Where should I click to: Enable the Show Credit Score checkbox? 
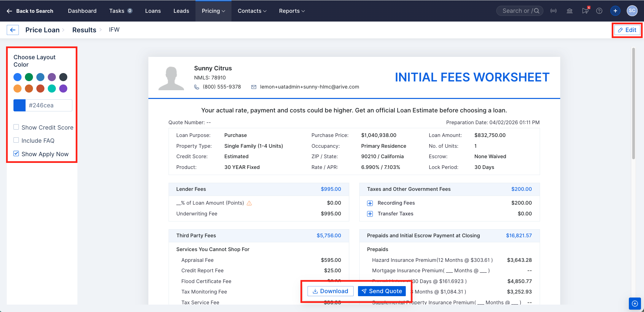pyautogui.click(x=16, y=127)
